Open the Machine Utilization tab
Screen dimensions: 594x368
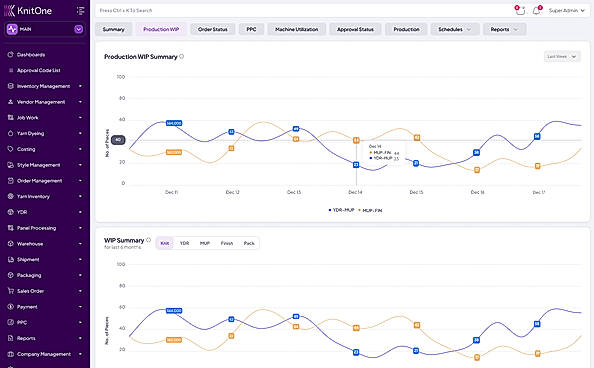pos(297,29)
